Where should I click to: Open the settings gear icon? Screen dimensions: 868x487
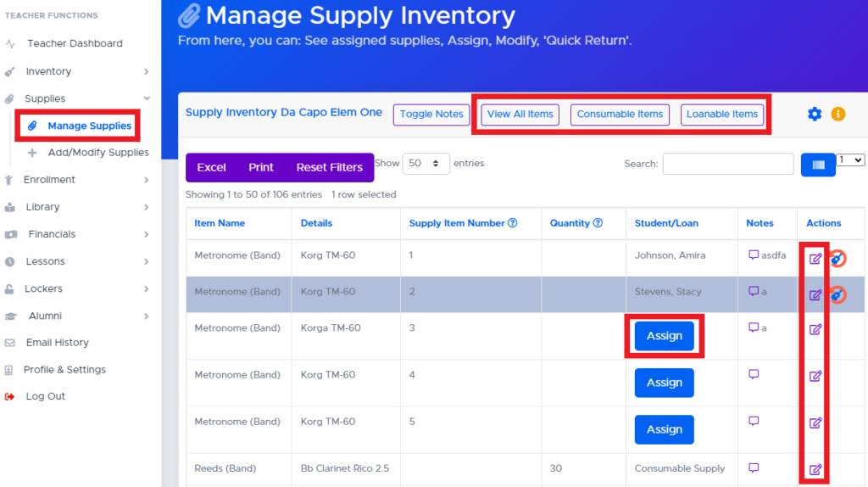coord(815,114)
